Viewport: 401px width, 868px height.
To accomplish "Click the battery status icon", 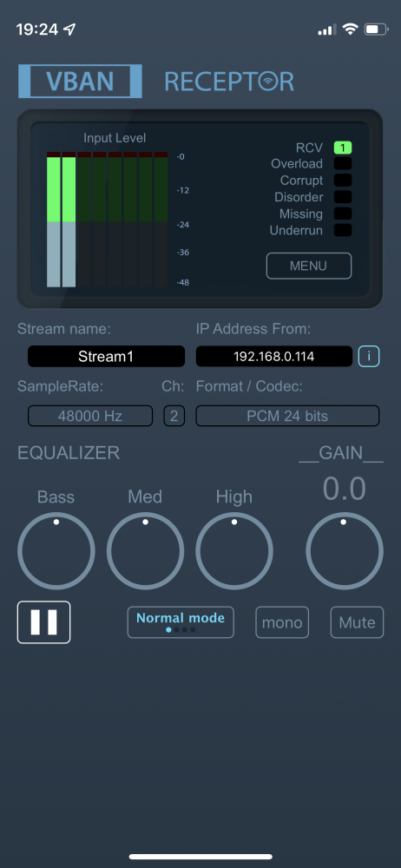I will (376, 30).
